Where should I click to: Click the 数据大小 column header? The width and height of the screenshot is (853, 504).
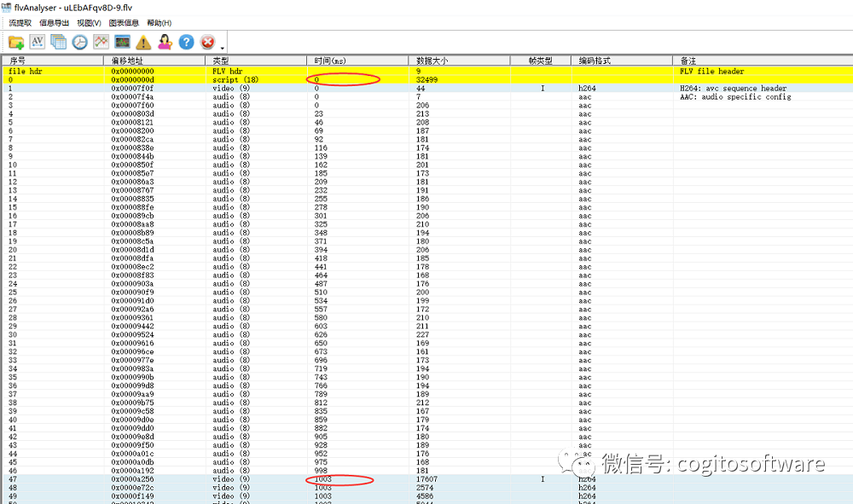(x=459, y=61)
